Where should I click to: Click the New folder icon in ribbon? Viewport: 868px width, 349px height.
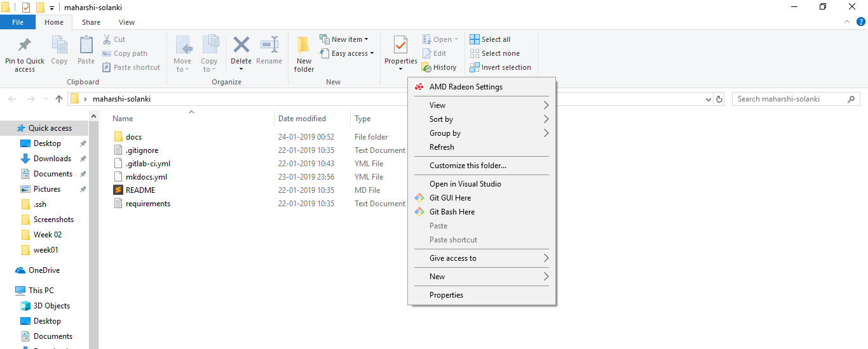[x=304, y=46]
